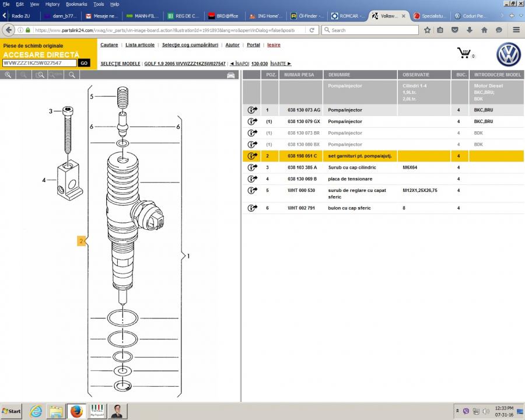Bookmark this page with the star icon

(x=427, y=30)
